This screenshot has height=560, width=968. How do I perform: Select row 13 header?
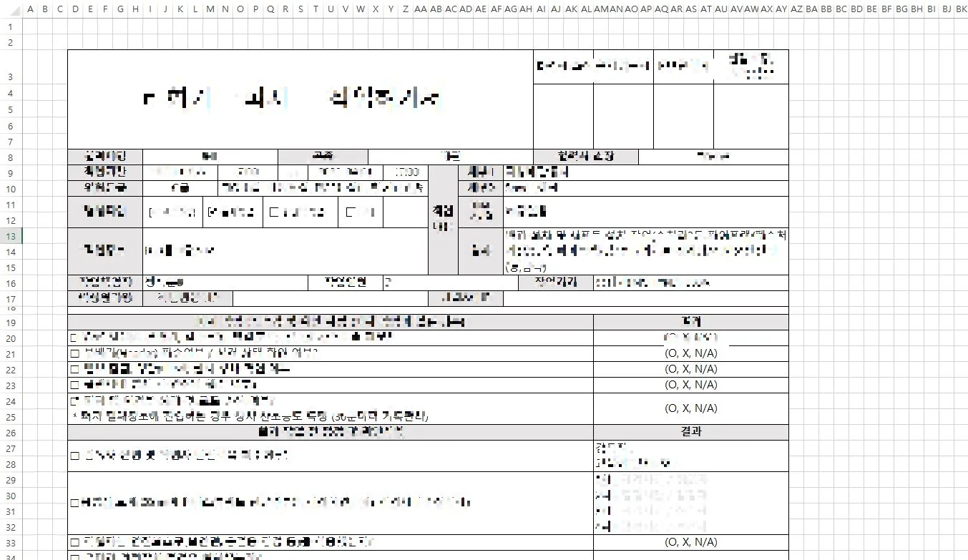coord(11,236)
